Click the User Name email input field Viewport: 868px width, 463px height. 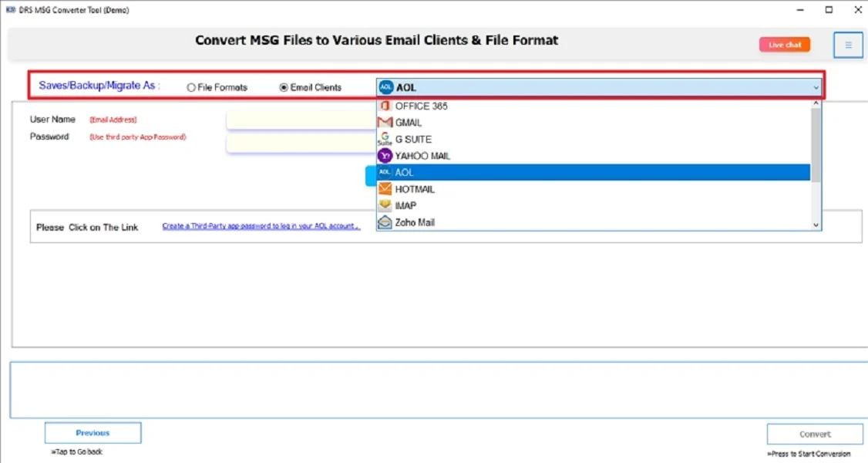coord(301,120)
